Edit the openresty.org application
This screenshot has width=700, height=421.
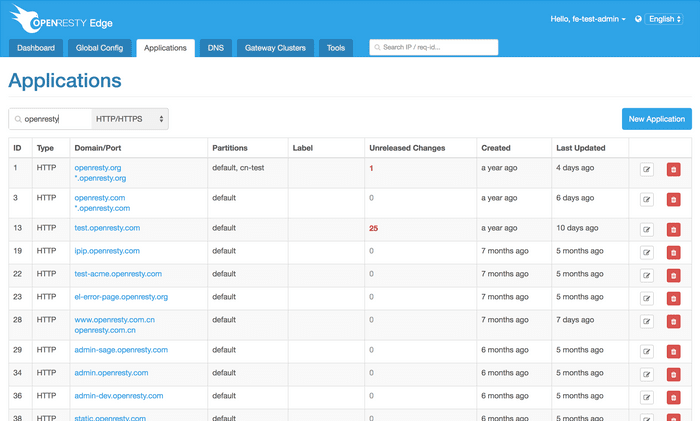[x=646, y=170]
